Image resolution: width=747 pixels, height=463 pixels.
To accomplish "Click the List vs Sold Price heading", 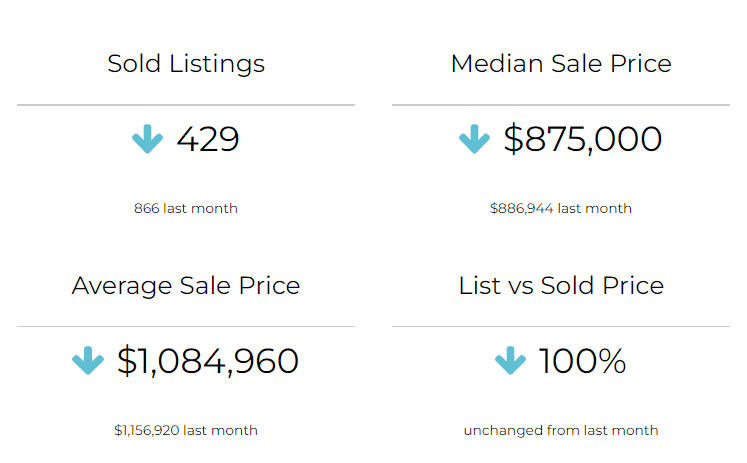I will (561, 285).
